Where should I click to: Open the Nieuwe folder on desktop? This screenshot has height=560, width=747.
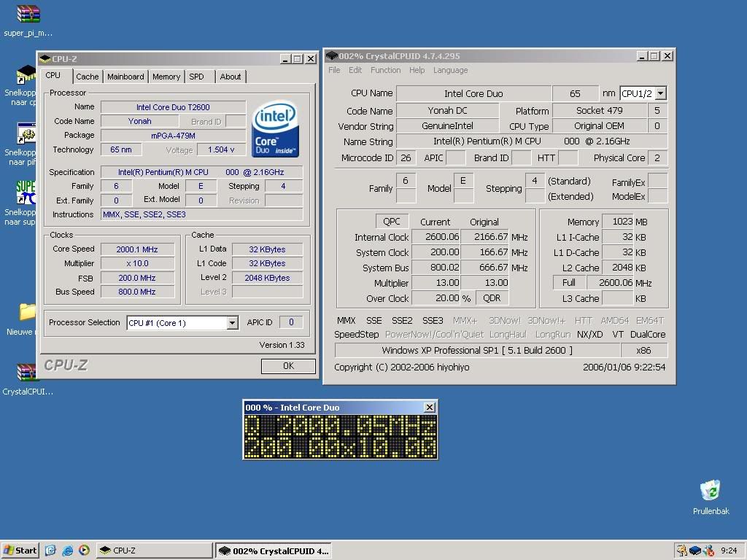click(28, 313)
